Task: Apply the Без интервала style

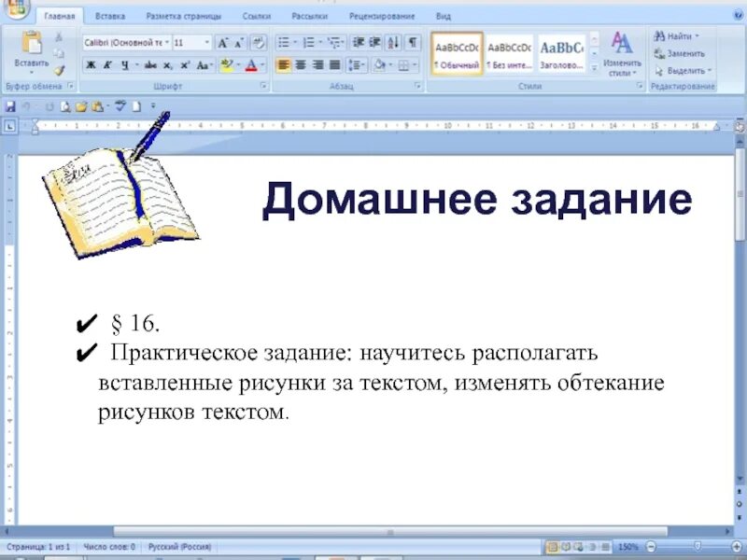Action: click(509, 53)
